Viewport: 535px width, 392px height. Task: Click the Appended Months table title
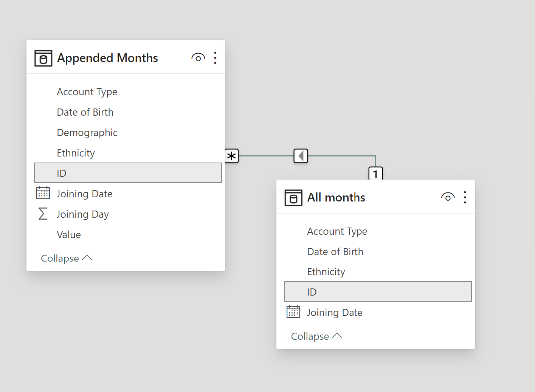coord(107,58)
